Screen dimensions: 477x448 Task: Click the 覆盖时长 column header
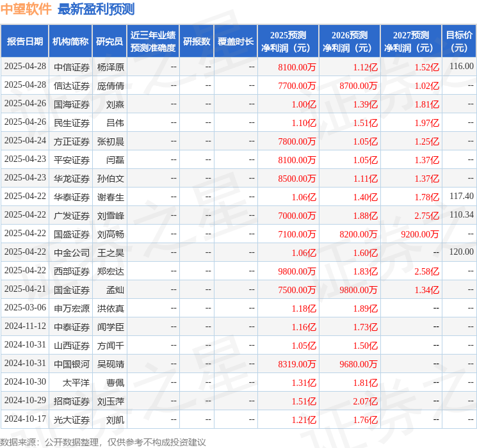[236, 41]
